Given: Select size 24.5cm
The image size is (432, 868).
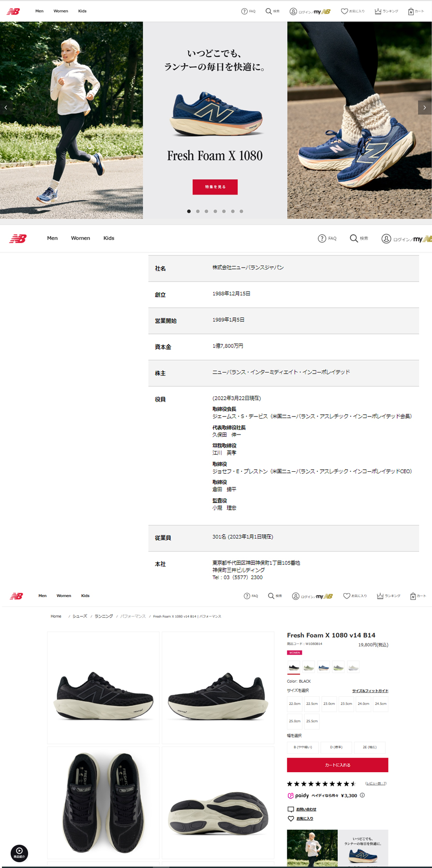Looking at the screenshot, I should tap(381, 704).
